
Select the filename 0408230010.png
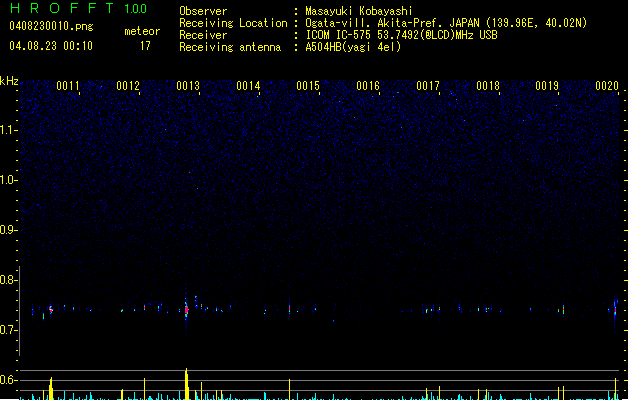click(51, 26)
